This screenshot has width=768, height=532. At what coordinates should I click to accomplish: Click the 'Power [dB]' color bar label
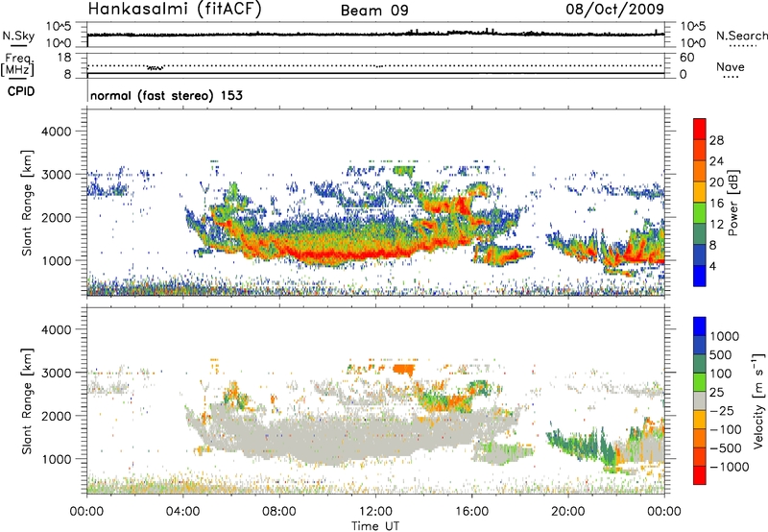pyautogui.click(x=733, y=203)
